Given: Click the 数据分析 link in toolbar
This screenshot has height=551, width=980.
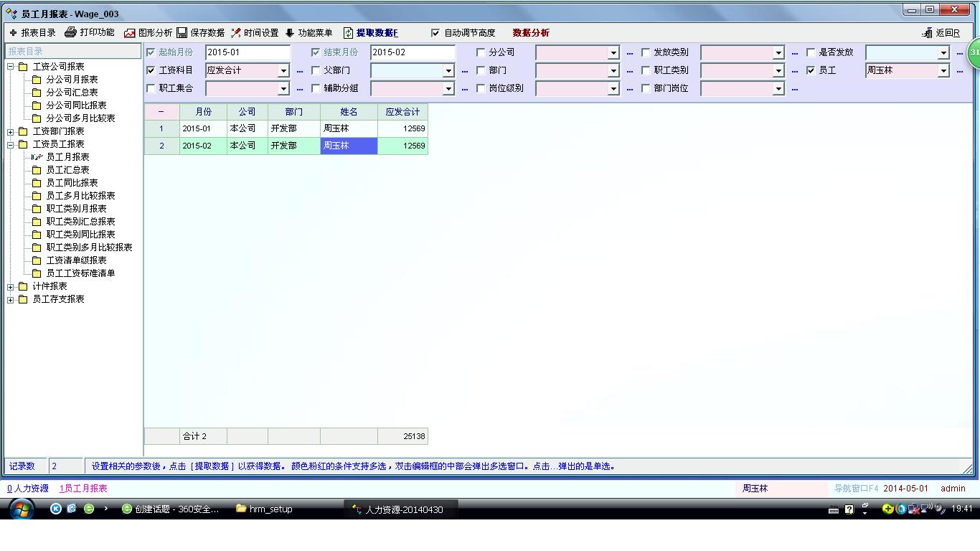Looking at the screenshot, I should (x=531, y=33).
